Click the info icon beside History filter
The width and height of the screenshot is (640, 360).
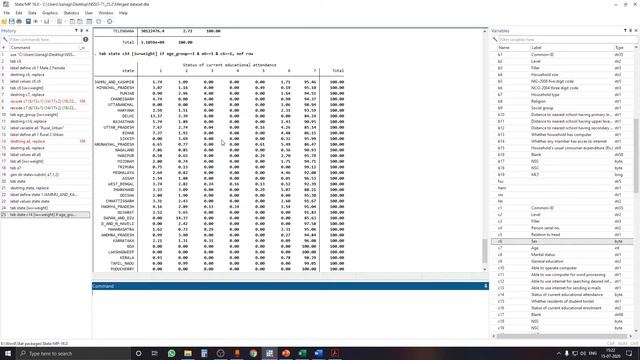pos(85,40)
